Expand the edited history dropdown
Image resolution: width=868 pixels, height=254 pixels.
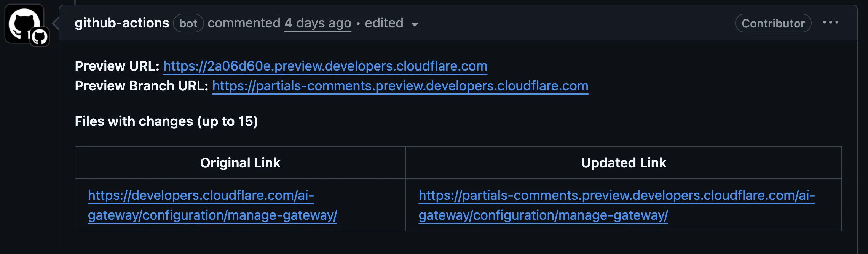point(384,23)
